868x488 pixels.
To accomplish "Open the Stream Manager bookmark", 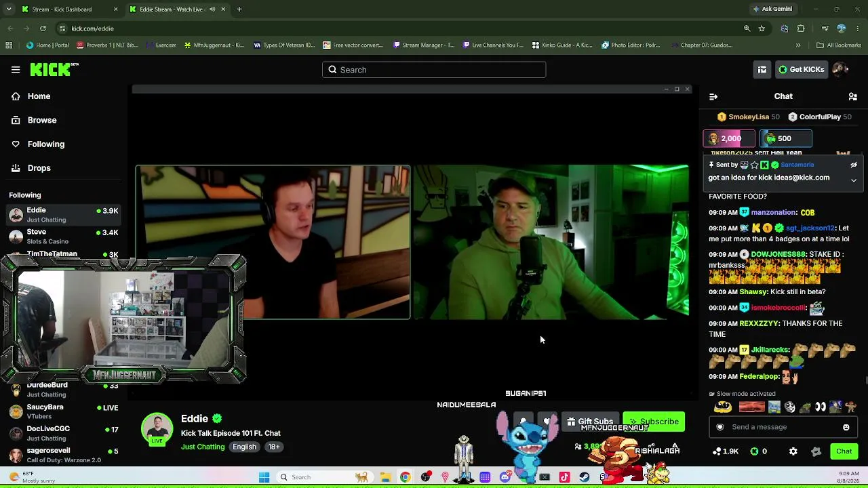I will (x=423, y=45).
